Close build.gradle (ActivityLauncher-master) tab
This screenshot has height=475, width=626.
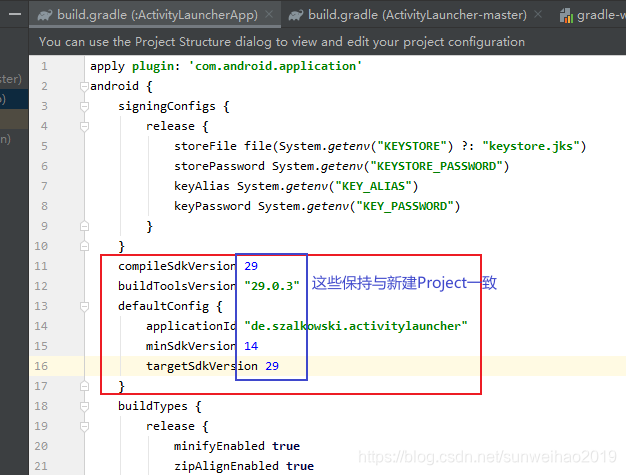(x=538, y=14)
